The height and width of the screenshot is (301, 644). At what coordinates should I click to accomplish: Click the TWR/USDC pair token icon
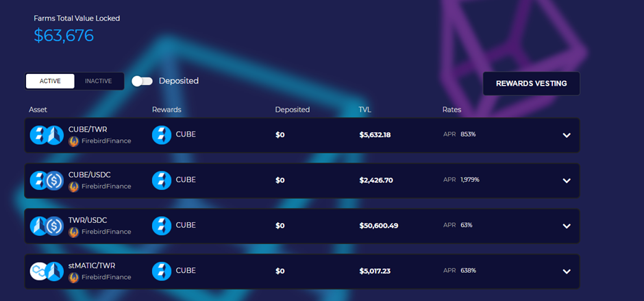coord(47,226)
